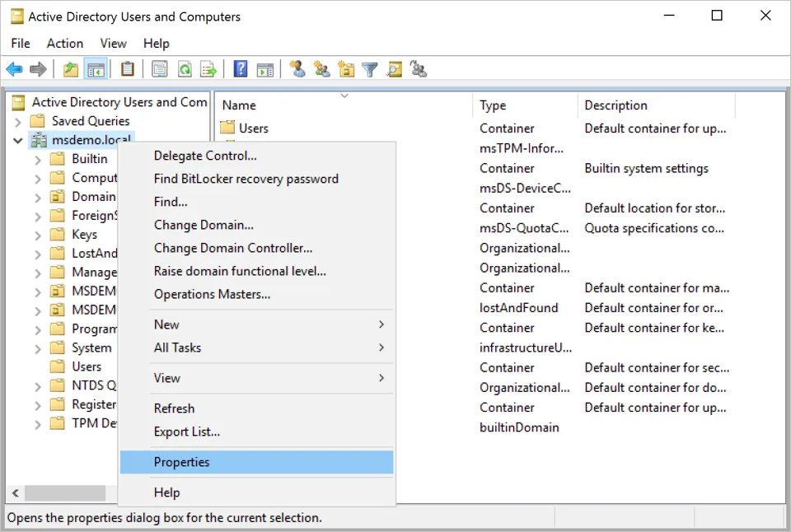The width and height of the screenshot is (791, 532).
Task: Toggle Show/Hide Console Tree toolbar icon
Action: point(96,69)
